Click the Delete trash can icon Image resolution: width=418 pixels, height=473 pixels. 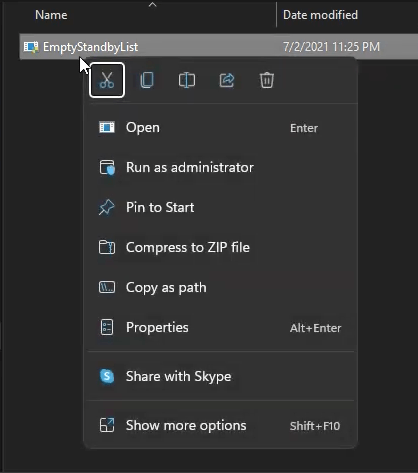[x=267, y=80]
